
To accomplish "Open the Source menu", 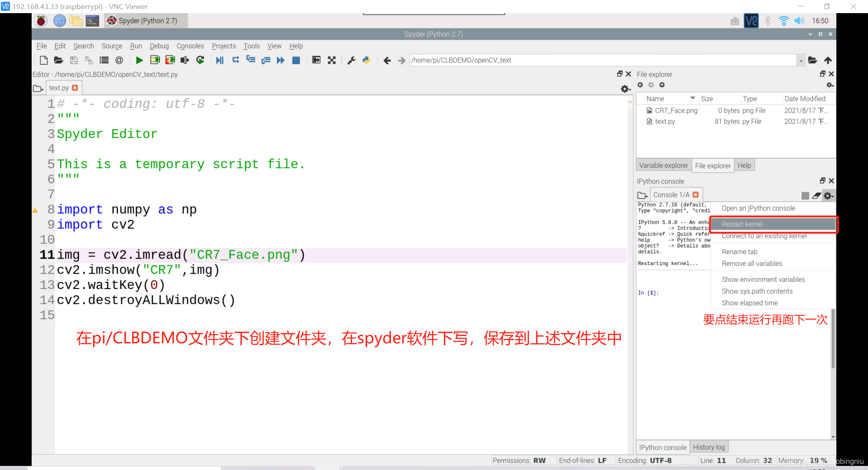I will 112,46.
